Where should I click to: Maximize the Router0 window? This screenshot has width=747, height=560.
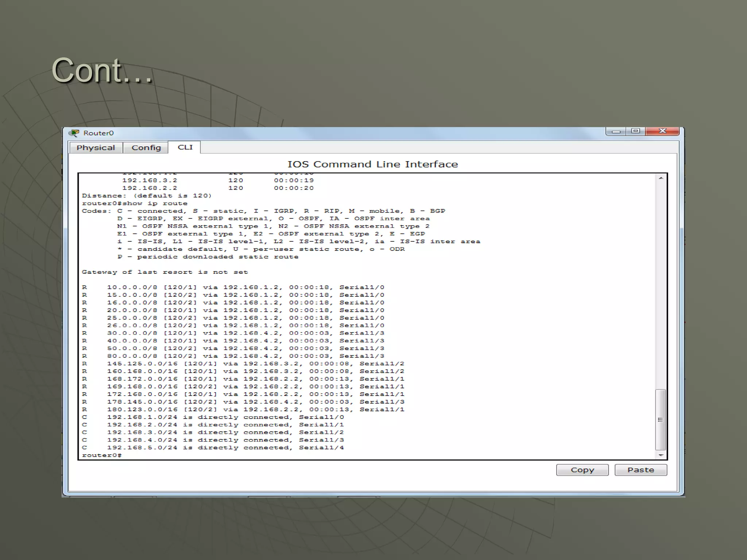[636, 131]
